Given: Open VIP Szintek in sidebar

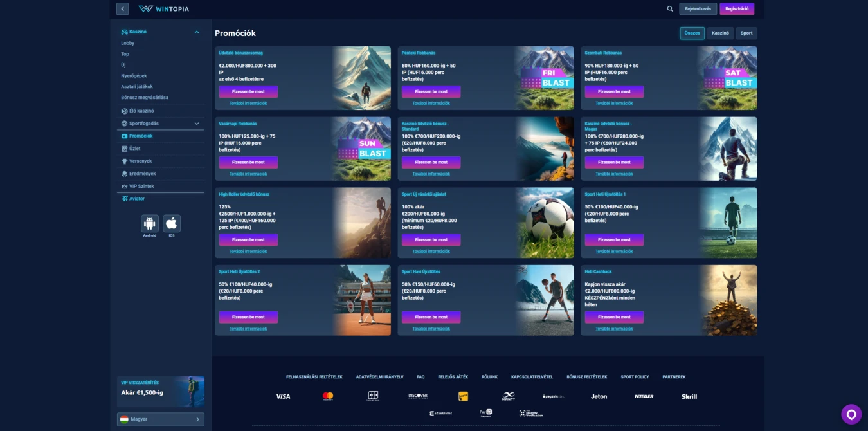Looking at the screenshot, I should tap(141, 187).
